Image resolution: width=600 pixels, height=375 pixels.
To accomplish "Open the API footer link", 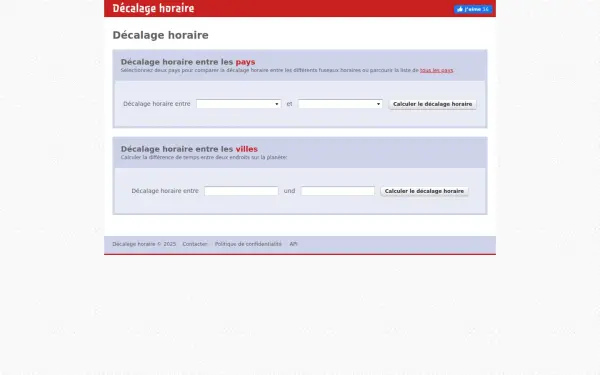I will pos(293,244).
